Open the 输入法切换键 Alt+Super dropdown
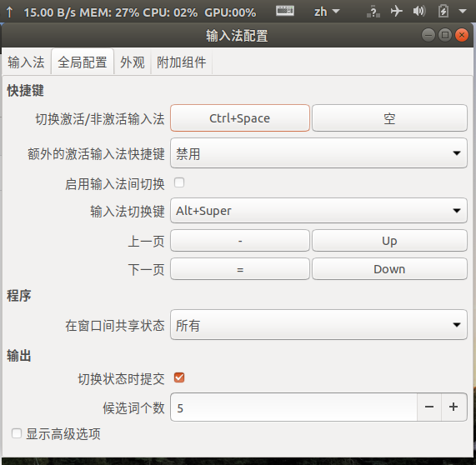The height and width of the screenshot is (465, 476). (x=318, y=211)
